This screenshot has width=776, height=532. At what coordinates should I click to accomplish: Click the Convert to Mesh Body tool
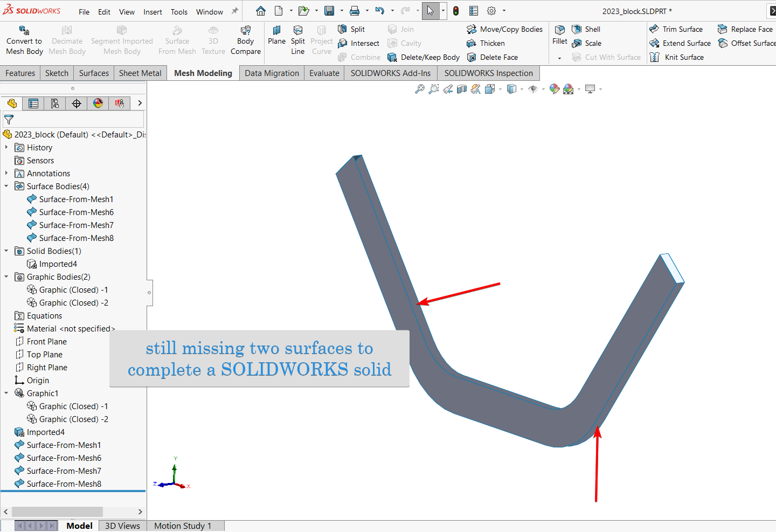point(24,40)
